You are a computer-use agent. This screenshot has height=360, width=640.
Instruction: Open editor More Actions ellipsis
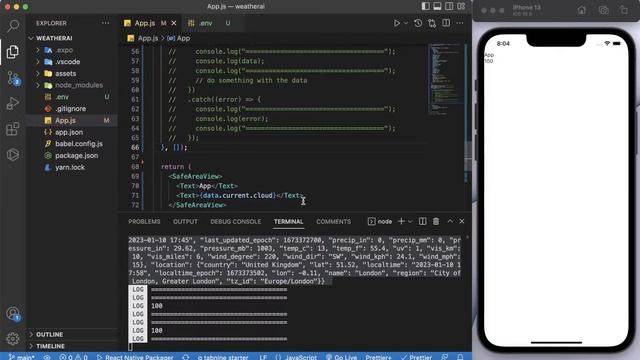(460, 23)
